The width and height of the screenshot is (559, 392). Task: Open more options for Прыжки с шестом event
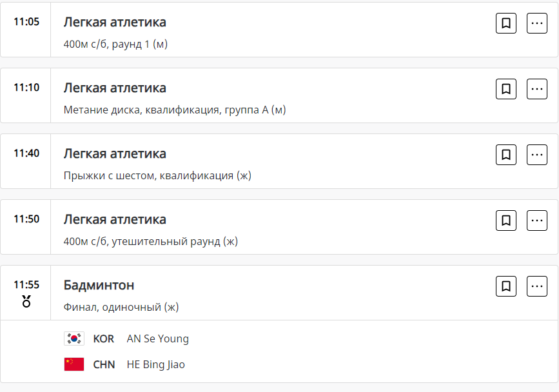[x=537, y=155]
